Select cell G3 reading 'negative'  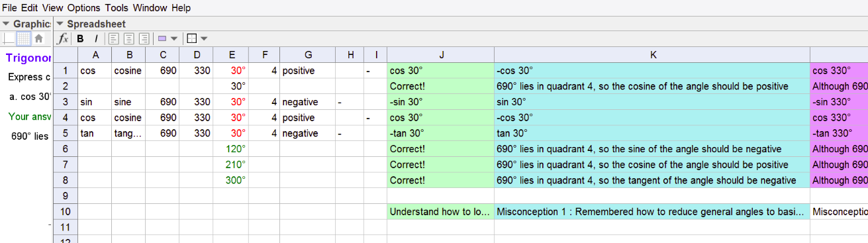coord(307,102)
